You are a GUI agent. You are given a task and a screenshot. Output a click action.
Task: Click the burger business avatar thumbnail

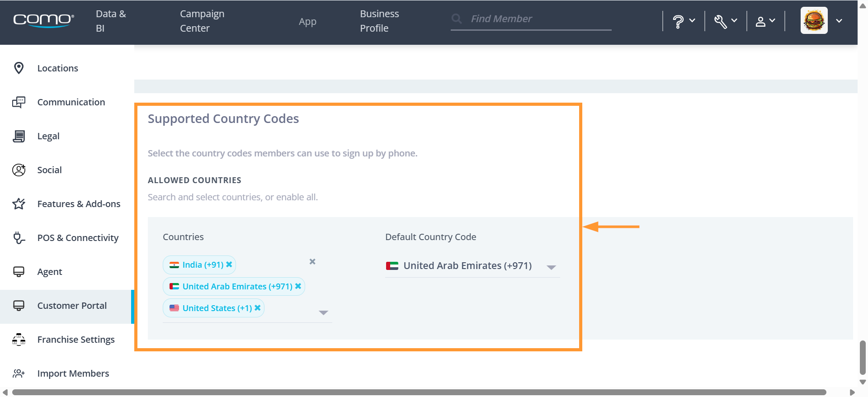tap(814, 20)
